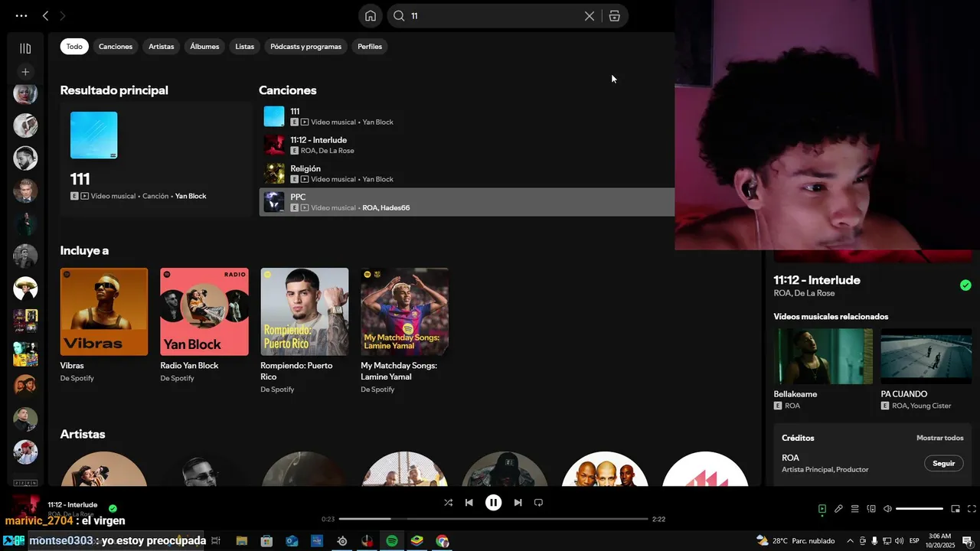Go back to previous page

46,15
